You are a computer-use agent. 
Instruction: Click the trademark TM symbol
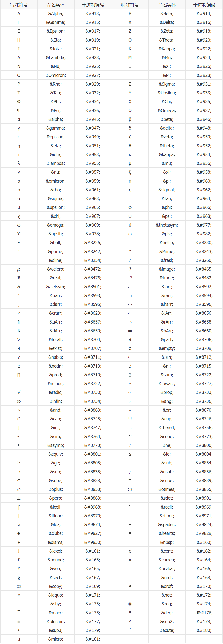tap(130, 277)
